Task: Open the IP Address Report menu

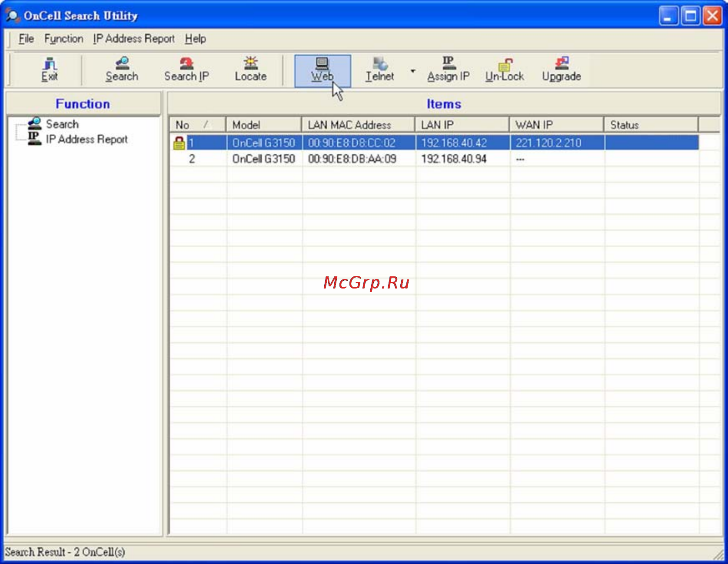Action: coord(134,39)
